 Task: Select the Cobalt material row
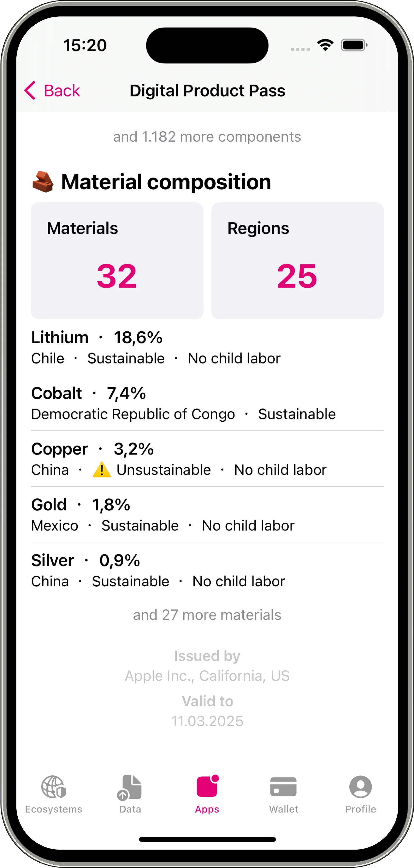click(x=207, y=403)
